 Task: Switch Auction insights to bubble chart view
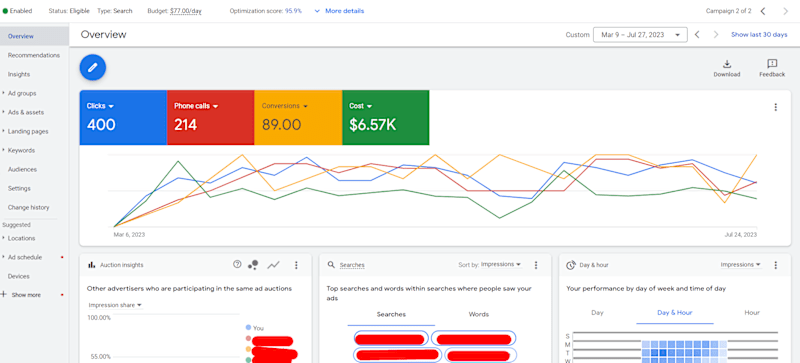tap(253, 264)
